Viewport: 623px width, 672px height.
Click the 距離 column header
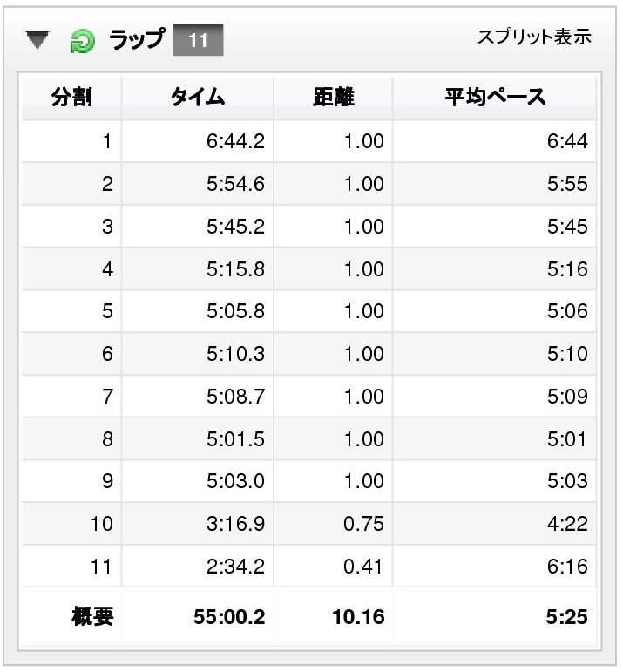[x=334, y=97]
